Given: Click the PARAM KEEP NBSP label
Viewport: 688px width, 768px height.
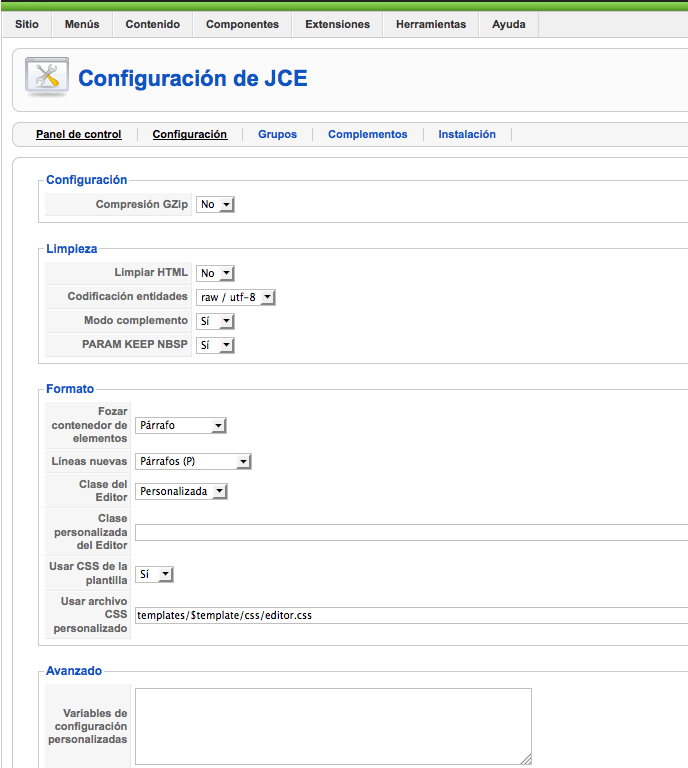Looking at the screenshot, I should (135, 344).
